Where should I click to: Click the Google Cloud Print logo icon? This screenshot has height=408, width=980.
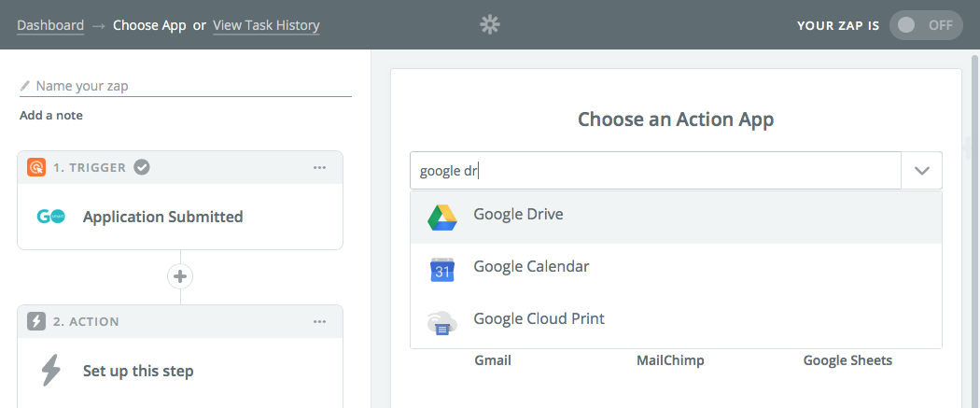point(441,322)
